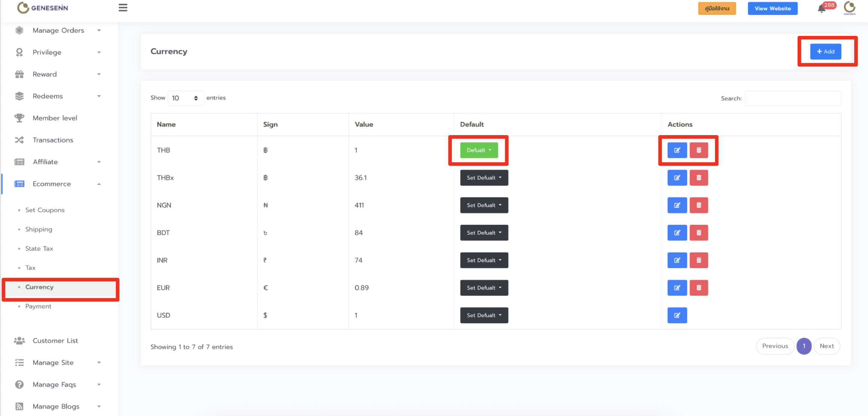
Task: Open the green Defualt dropdown for THB
Action: click(479, 150)
